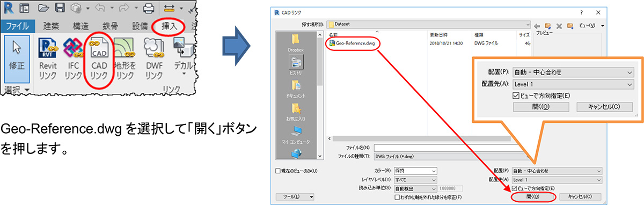644x205 pixels.
Task: Click the IFC リンク button
Action: click(74, 59)
